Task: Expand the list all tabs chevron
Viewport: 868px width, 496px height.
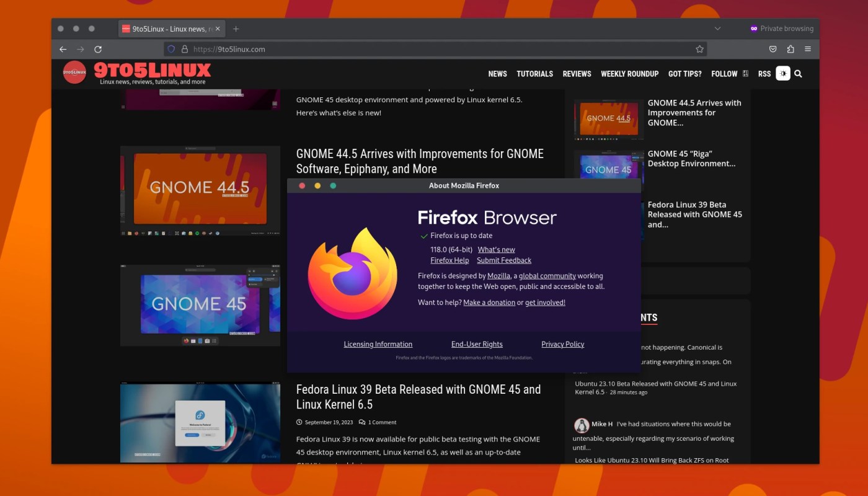Action: click(x=717, y=29)
